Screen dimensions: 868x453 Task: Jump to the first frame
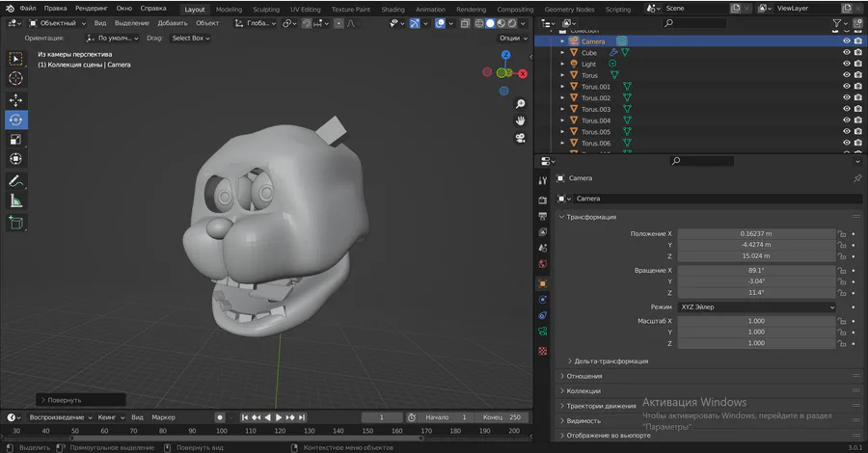[245, 417]
